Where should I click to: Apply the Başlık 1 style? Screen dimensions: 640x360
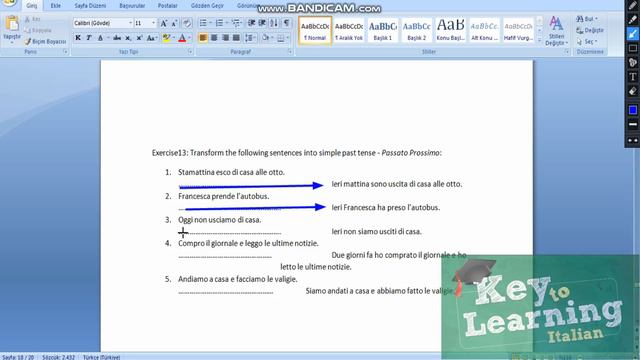[x=383, y=31]
